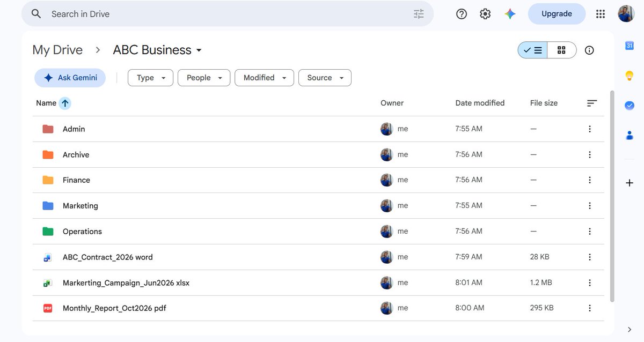Click the orange Archive folder icon
This screenshot has width=644, height=342.
point(48,155)
